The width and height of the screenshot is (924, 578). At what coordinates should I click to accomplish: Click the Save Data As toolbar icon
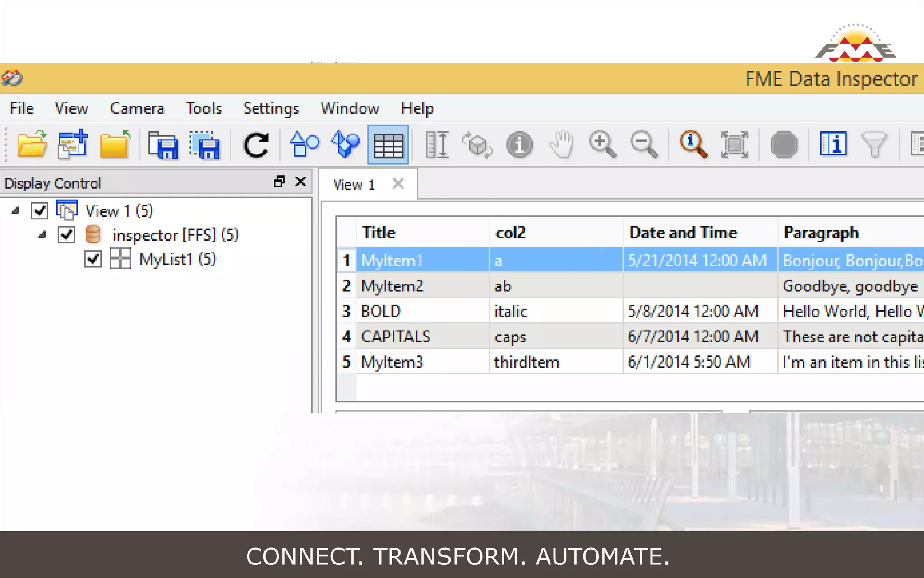tap(163, 145)
